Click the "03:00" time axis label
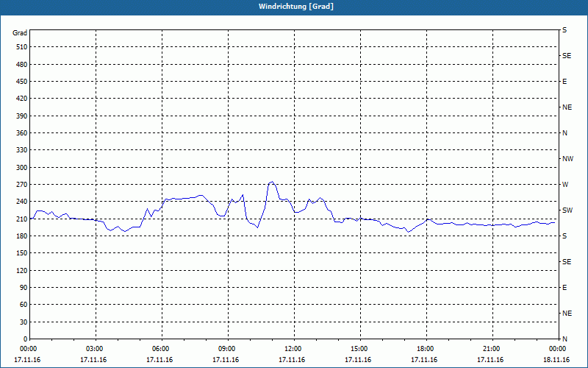The width and height of the screenshot is (588, 368). click(96, 349)
